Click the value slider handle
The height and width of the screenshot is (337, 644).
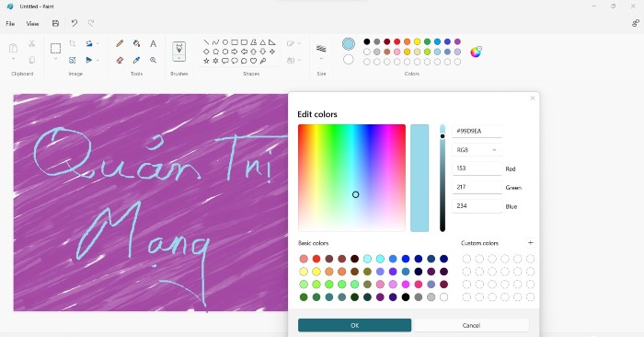tap(443, 136)
